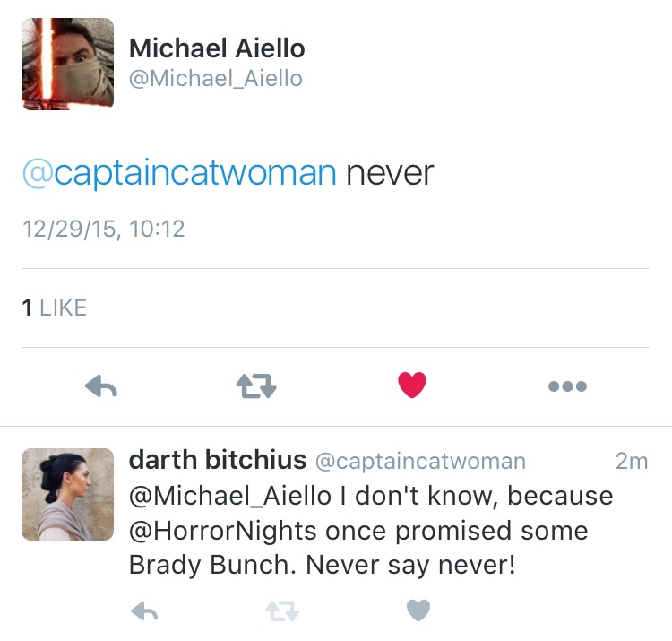Open the three-dot more options menu
Screen dimensions: 672x641
[x=567, y=386]
